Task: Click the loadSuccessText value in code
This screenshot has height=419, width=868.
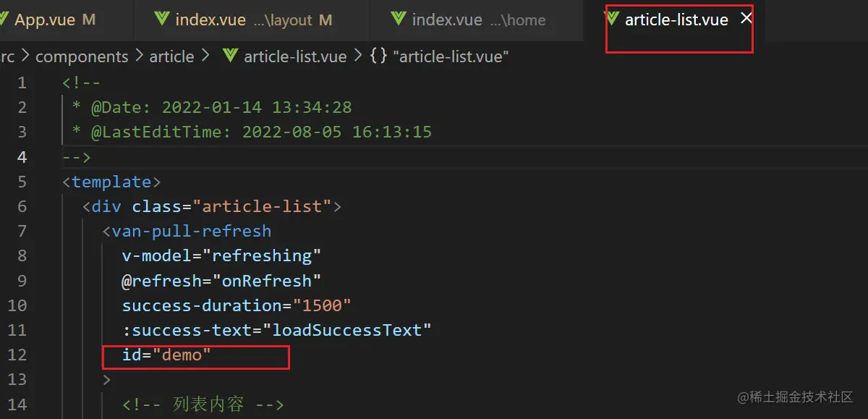Action: pyautogui.click(x=351, y=330)
